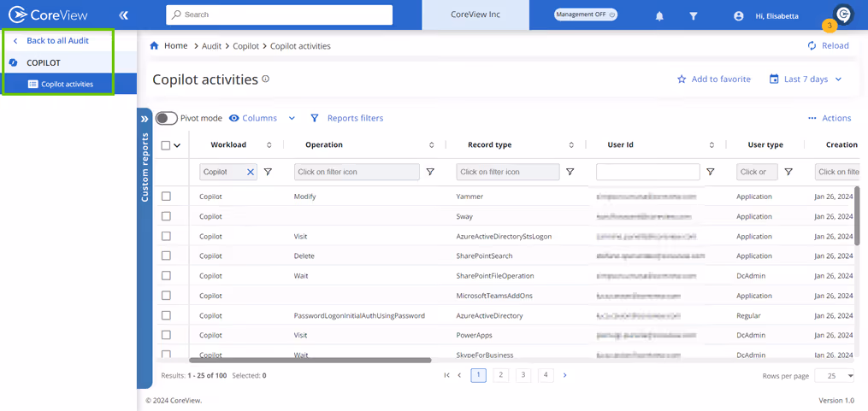This screenshot has height=411, width=868.
Task: Open the Columns menu
Action: (263, 119)
